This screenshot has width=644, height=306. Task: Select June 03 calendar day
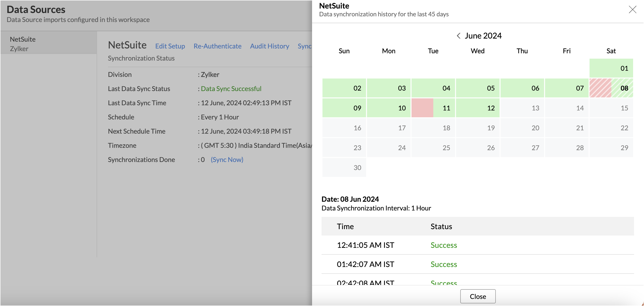[x=389, y=88]
